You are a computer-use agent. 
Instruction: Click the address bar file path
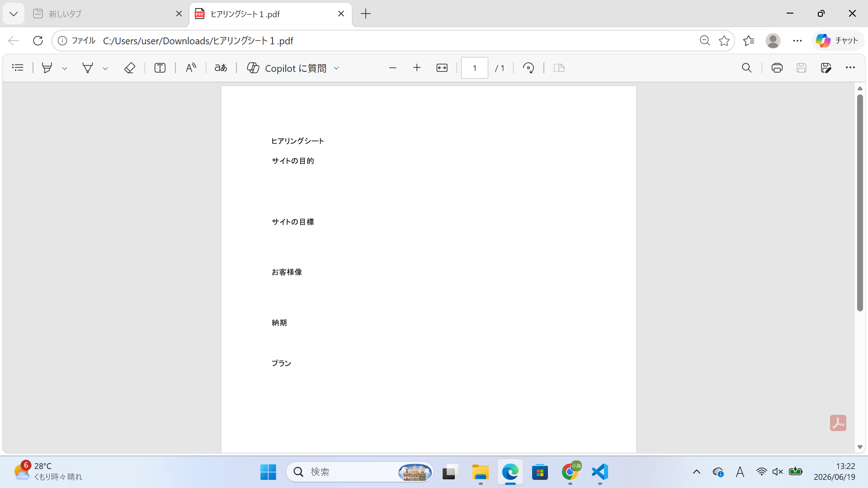click(198, 41)
